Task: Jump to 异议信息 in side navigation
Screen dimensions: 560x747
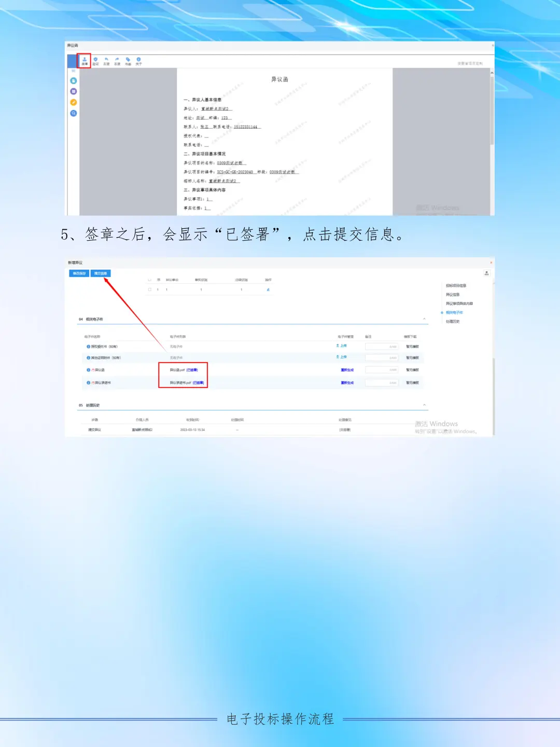Action: [x=453, y=295]
